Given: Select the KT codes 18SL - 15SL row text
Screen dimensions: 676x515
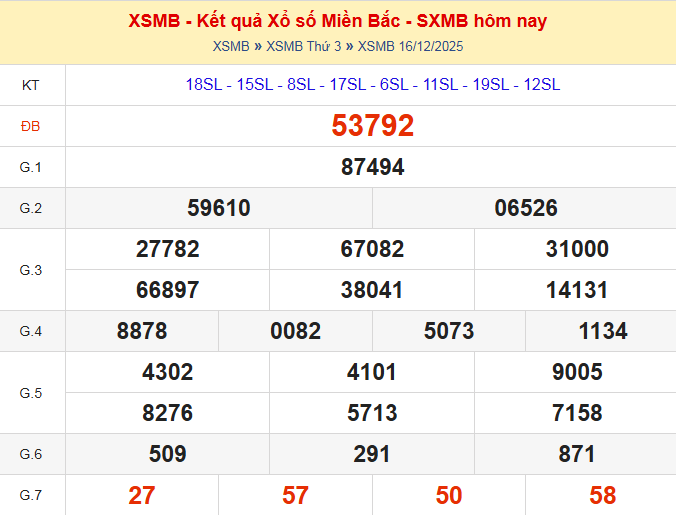Looking at the screenshot, I should [373, 84].
